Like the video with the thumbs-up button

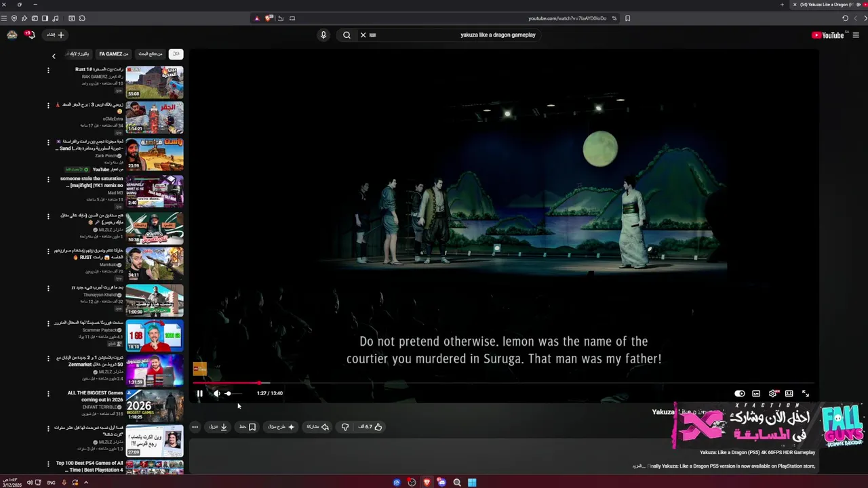point(370,427)
